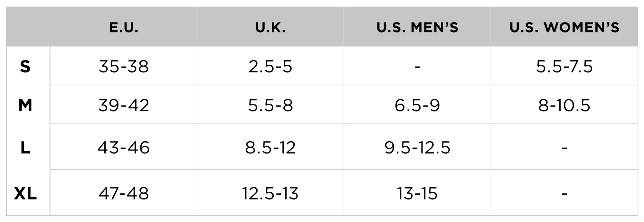Click the E.U. column header
Screen dimensions: 644x222
(124, 27)
